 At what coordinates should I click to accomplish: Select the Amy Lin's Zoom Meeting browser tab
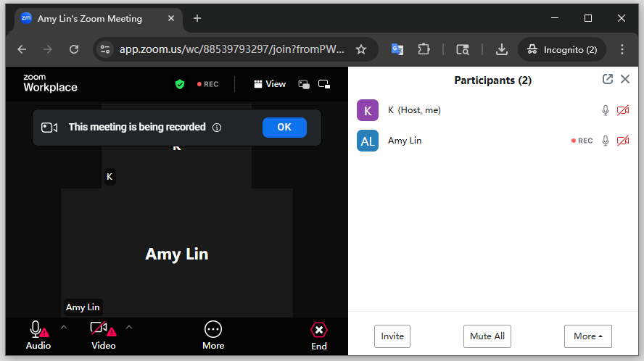click(91, 18)
